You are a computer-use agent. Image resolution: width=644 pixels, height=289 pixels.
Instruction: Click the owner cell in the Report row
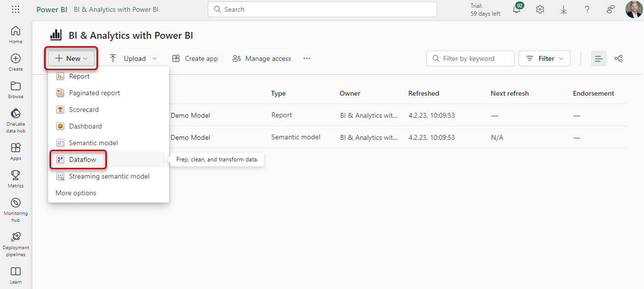369,116
